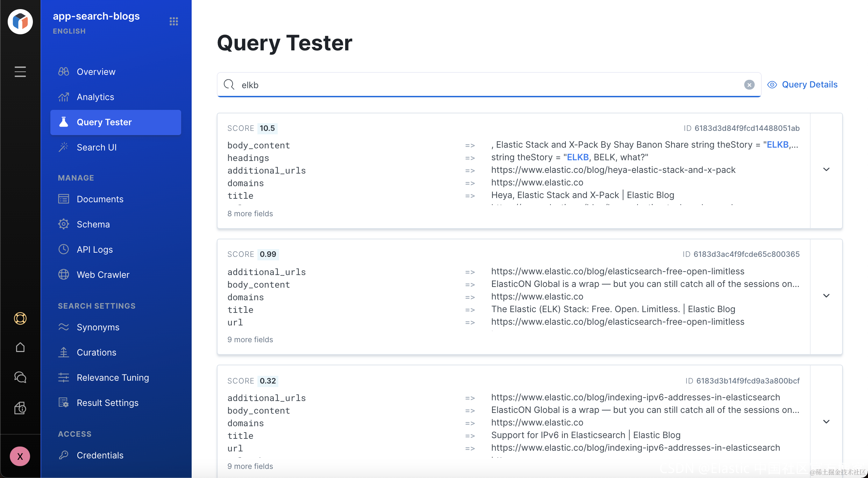Open the pink X user avatar
The image size is (868, 478).
[x=20, y=456]
